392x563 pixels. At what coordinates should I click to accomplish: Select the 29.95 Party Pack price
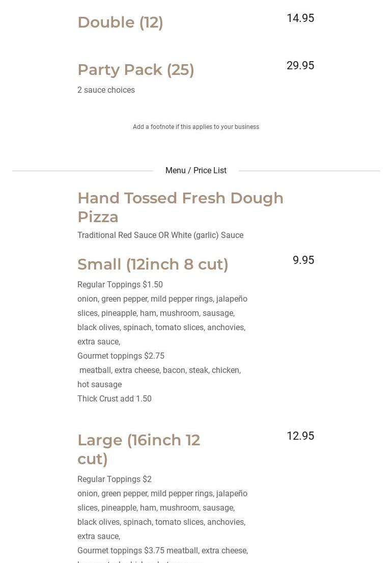point(300,66)
